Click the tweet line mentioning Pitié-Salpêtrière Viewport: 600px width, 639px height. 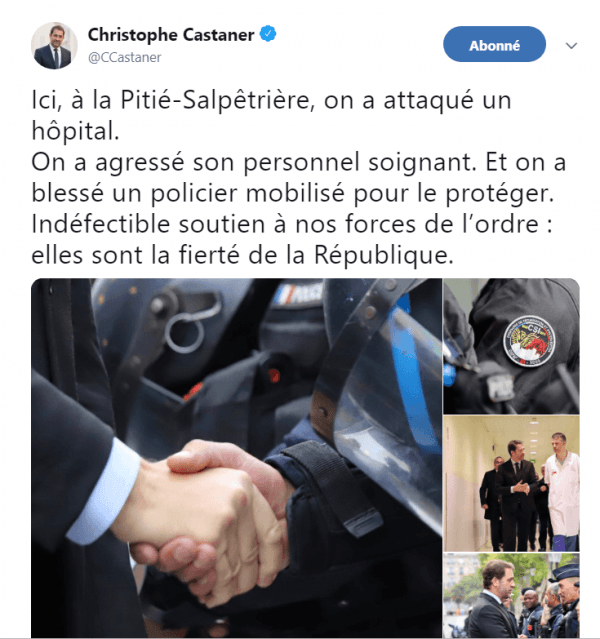[271, 100]
